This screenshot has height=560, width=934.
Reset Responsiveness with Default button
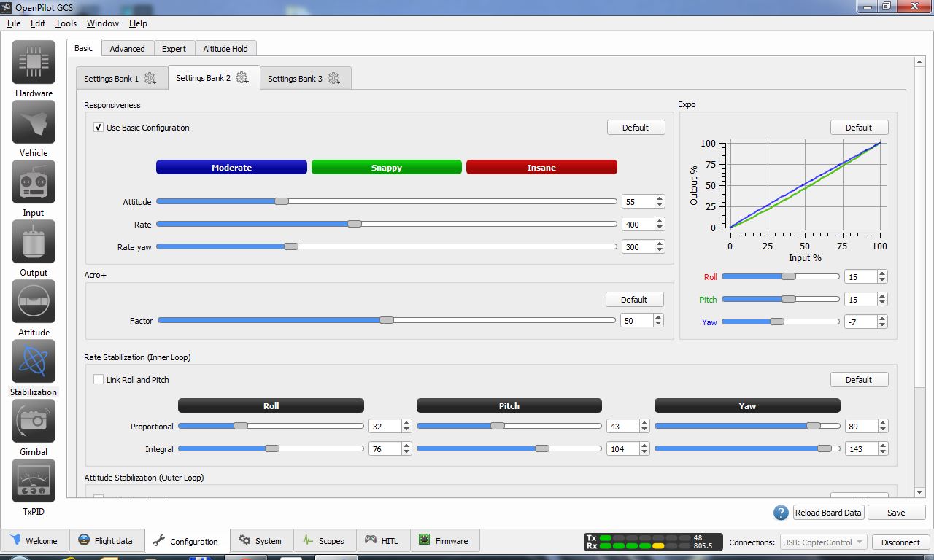tap(636, 128)
